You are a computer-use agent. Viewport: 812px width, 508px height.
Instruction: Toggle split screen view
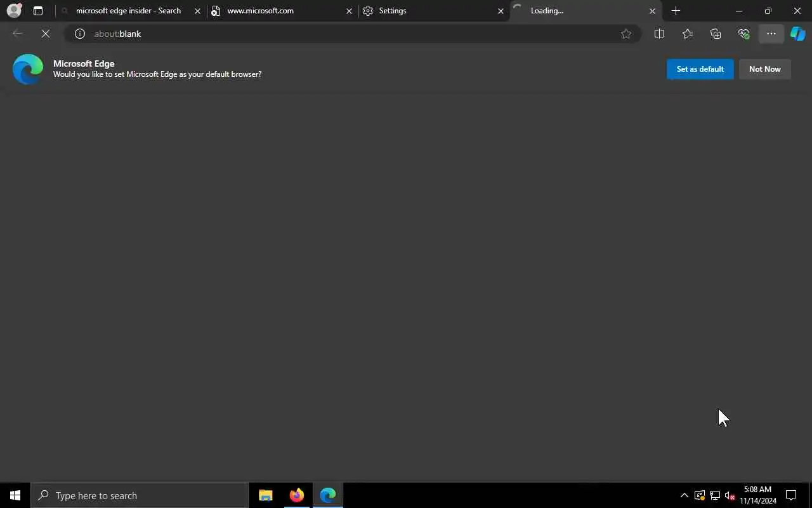pos(659,34)
